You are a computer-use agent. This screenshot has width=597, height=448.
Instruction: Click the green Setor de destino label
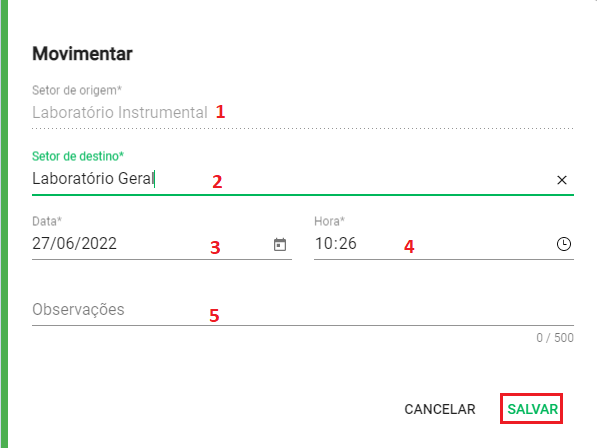[x=78, y=156]
